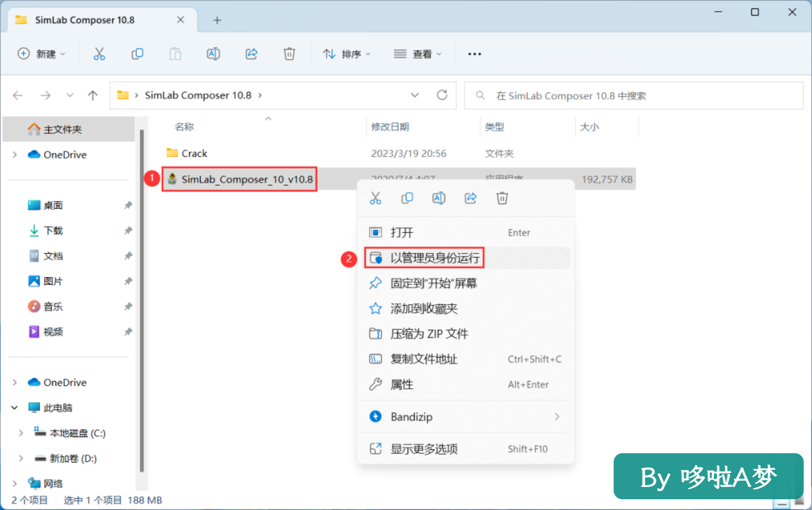Go back with the back arrow
812x510 pixels.
click(x=18, y=95)
